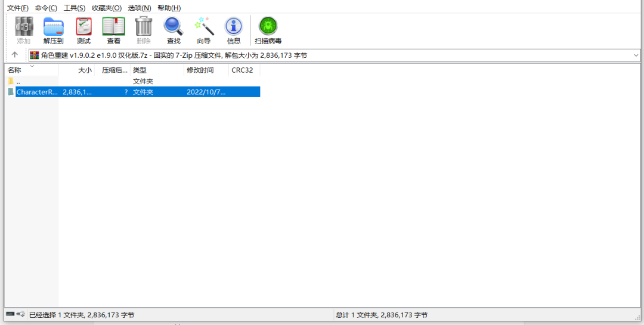
Task: Click the key icon in status bar
Action: 20,314
